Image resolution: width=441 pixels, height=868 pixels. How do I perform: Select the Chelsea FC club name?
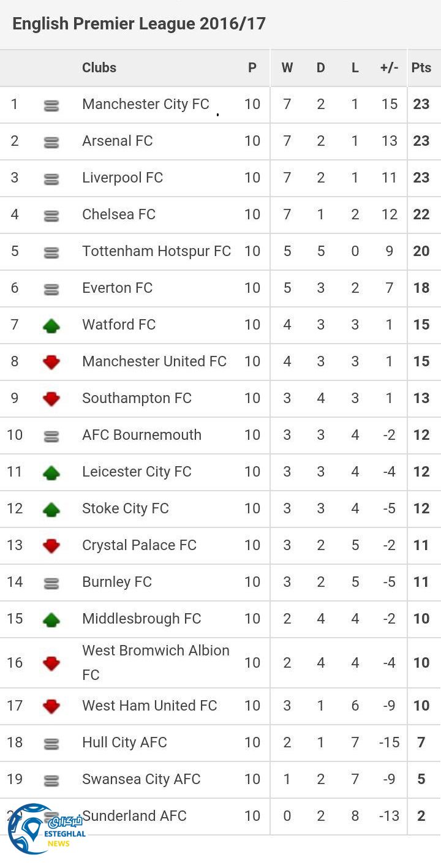coord(119,214)
